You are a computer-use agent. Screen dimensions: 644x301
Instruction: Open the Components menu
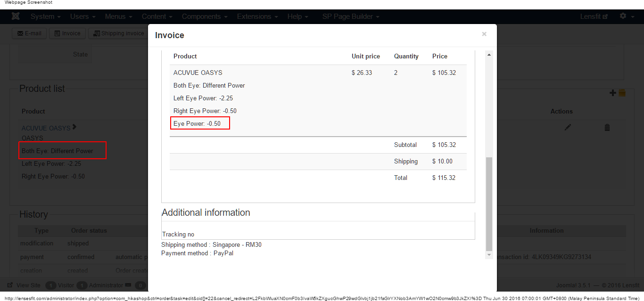205,16
